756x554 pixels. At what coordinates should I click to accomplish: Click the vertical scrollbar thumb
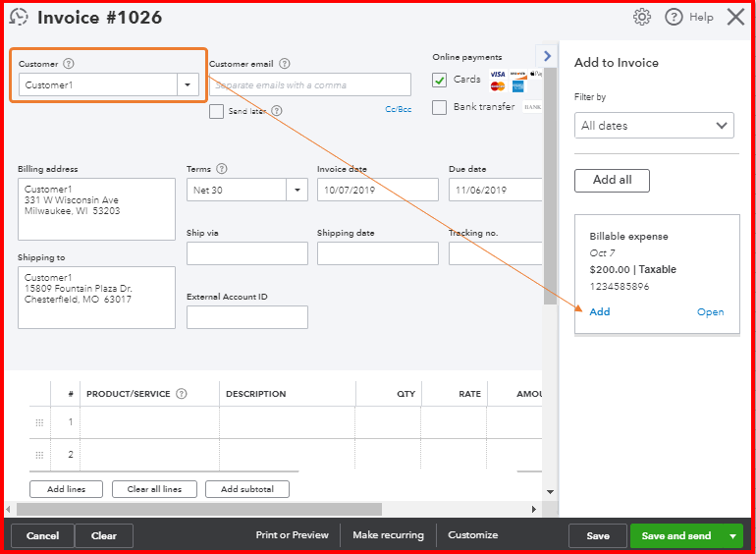pyautogui.click(x=550, y=186)
